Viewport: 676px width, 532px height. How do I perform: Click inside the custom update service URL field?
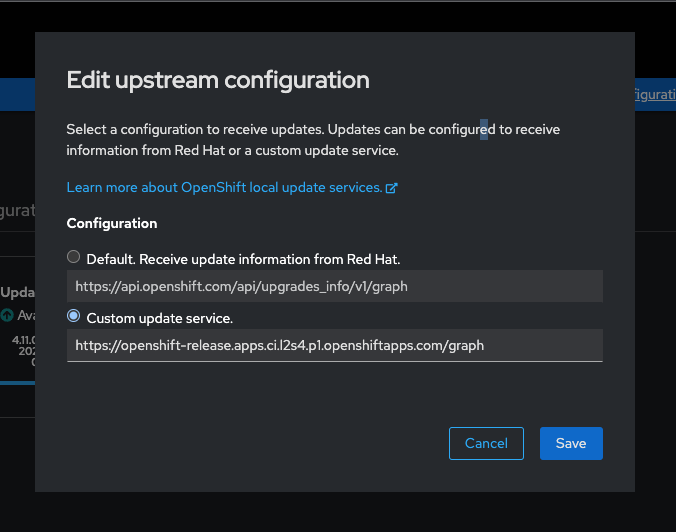click(x=335, y=346)
